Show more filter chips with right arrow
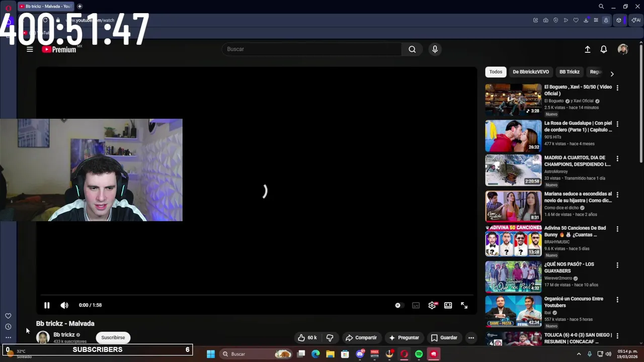 pyautogui.click(x=612, y=74)
